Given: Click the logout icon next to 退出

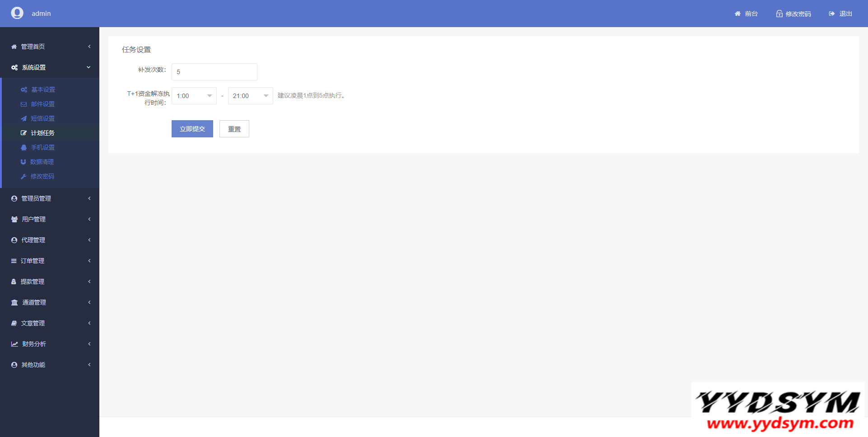Looking at the screenshot, I should (x=832, y=14).
